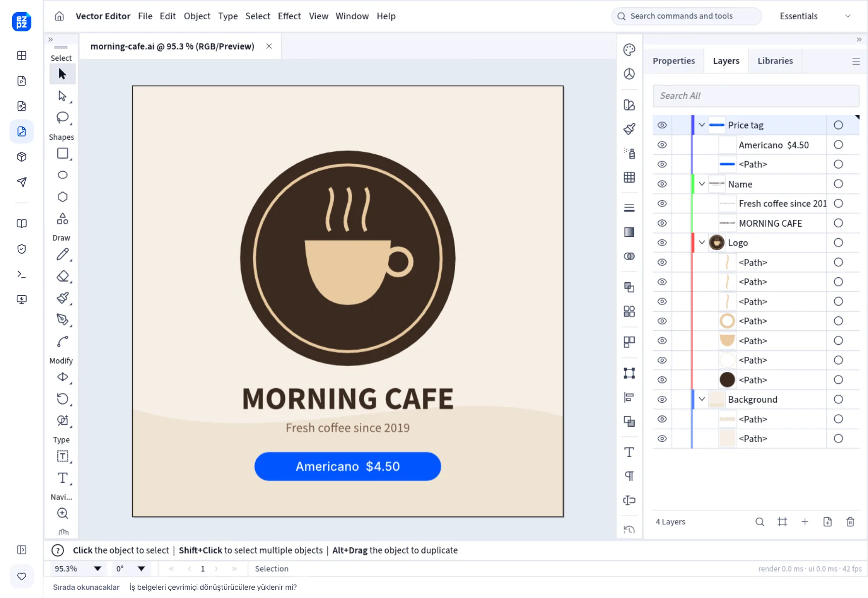Open the History panel icon

click(629, 530)
